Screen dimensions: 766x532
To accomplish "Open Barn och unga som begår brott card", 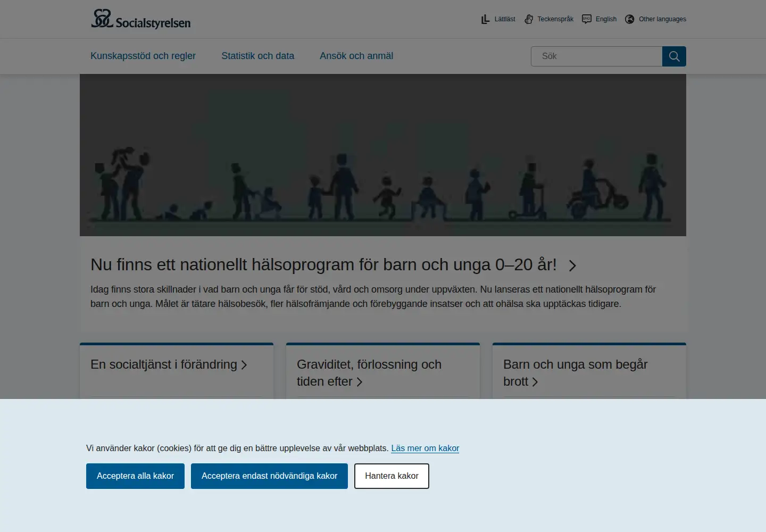I will tap(576, 373).
